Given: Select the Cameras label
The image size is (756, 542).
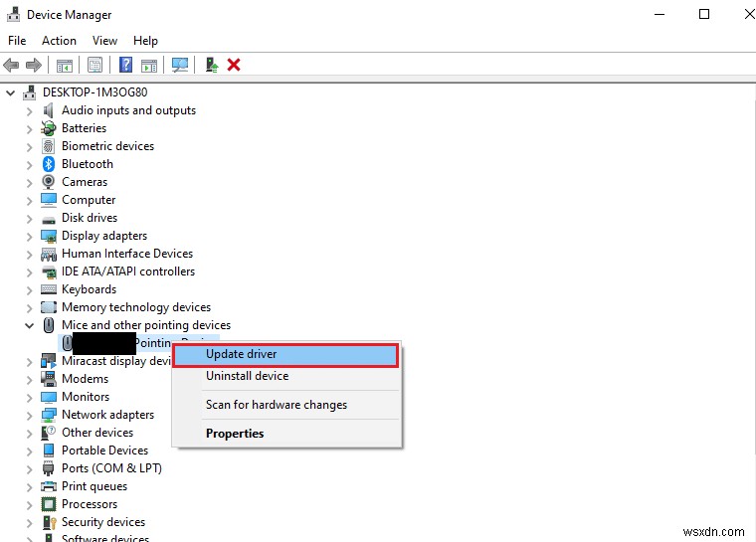Looking at the screenshot, I should [x=85, y=182].
